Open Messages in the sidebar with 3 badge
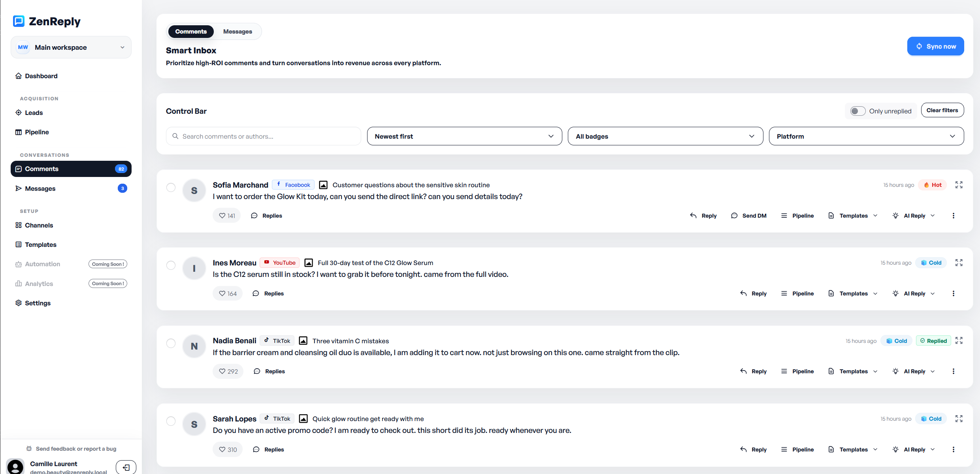 tap(71, 188)
